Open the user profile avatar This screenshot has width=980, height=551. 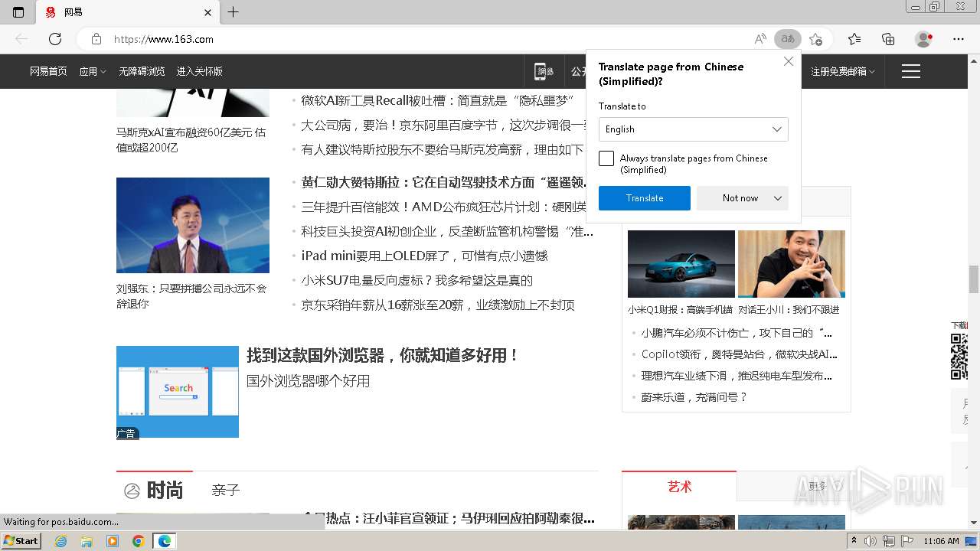924,39
